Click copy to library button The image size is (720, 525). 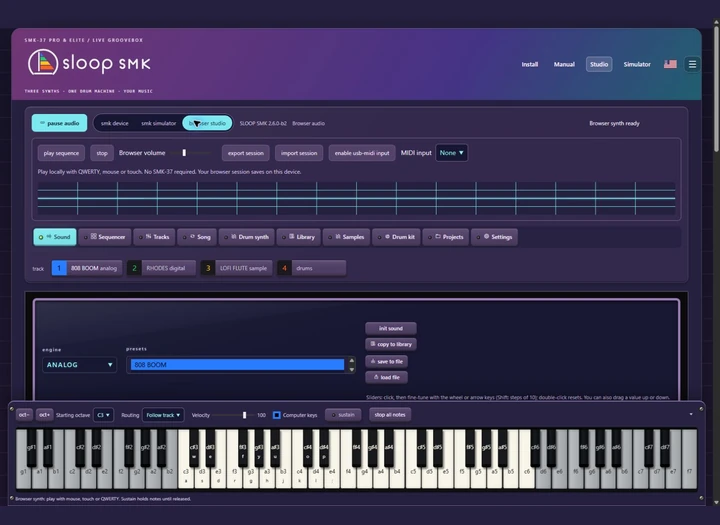391,344
